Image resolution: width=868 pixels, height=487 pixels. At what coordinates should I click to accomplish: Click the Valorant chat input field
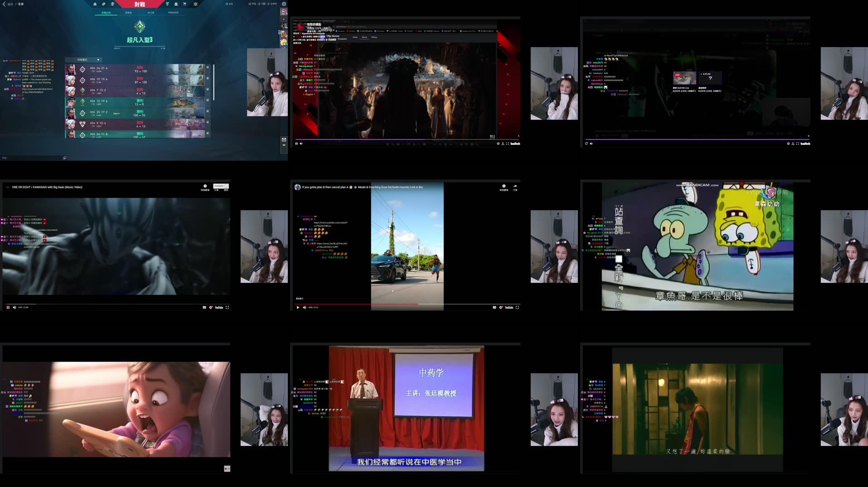32,158
